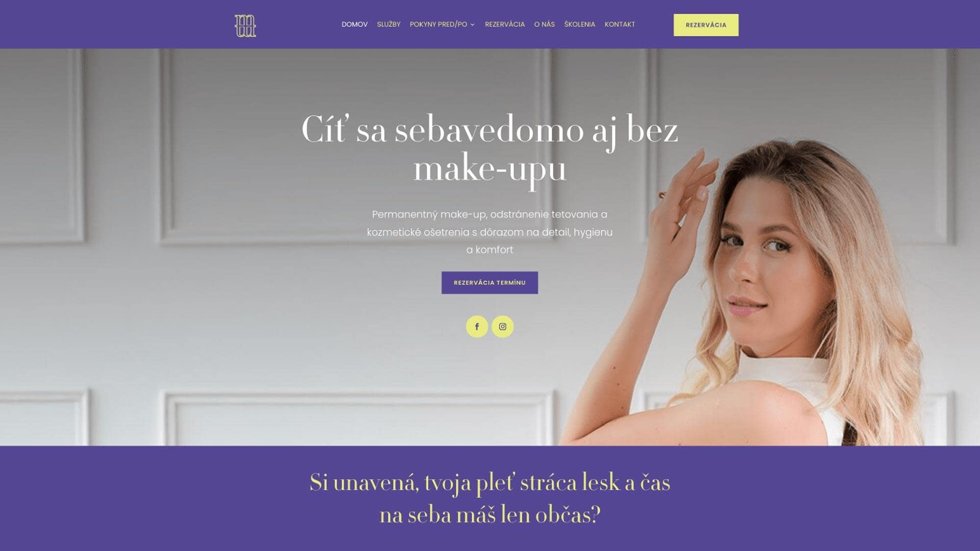Open the Kontakt menu item
980x551 pixels.
(x=620, y=24)
